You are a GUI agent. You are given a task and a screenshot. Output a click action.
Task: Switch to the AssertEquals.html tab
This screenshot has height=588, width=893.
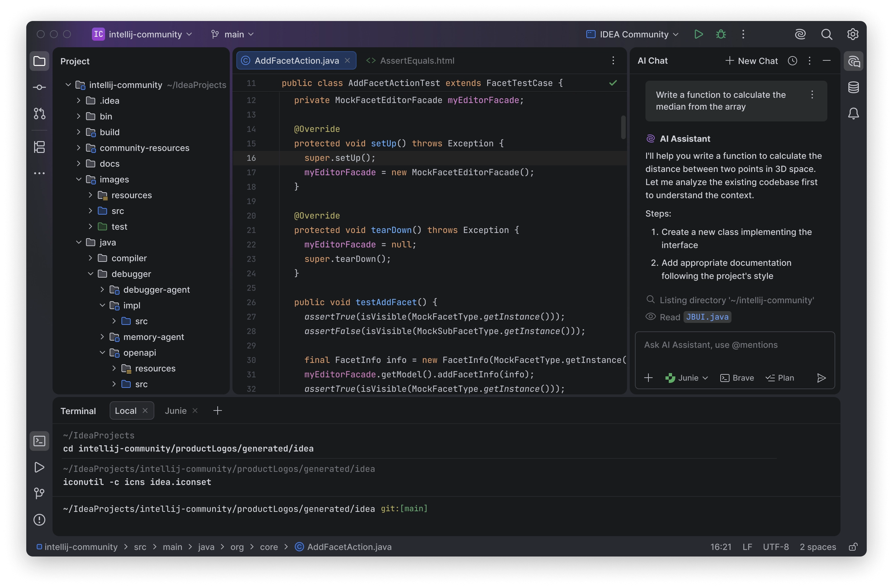click(417, 61)
